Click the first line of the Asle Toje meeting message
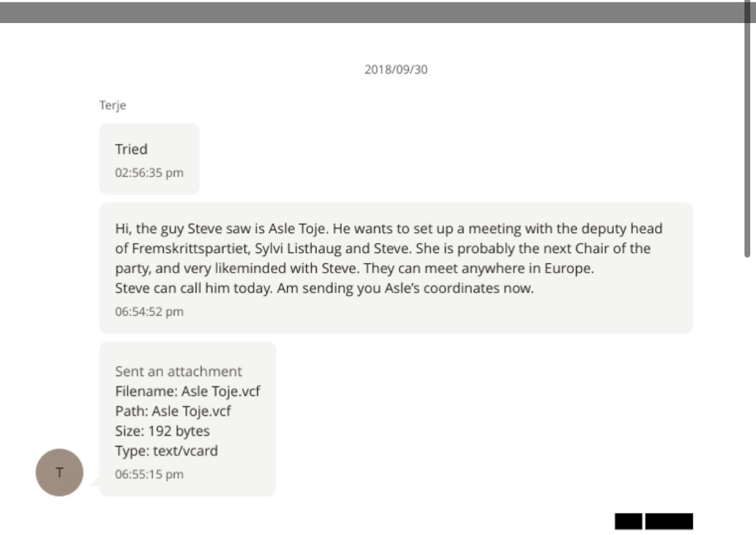 click(x=389, y=229)
